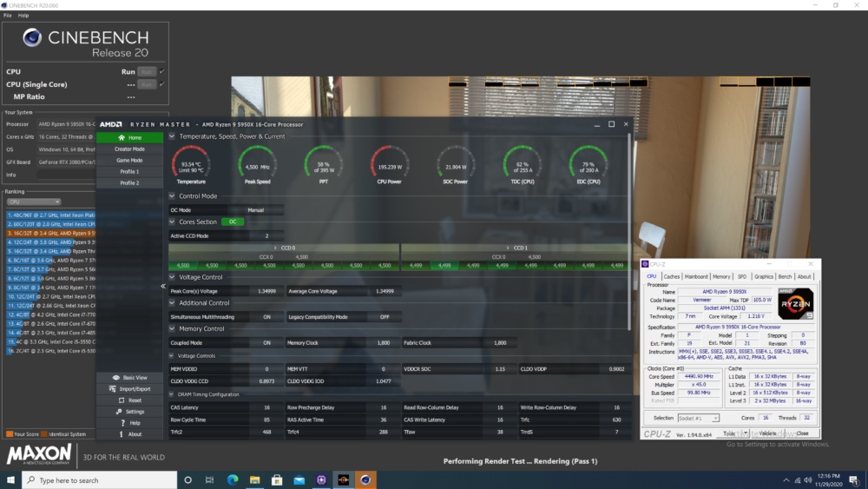Select Game Mode in Ryzen Master

[129, 160]
